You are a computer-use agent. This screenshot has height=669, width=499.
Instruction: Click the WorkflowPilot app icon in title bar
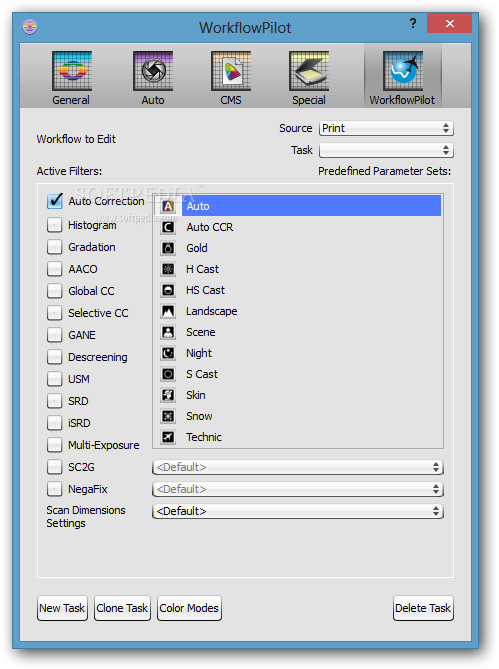[30, 27]
